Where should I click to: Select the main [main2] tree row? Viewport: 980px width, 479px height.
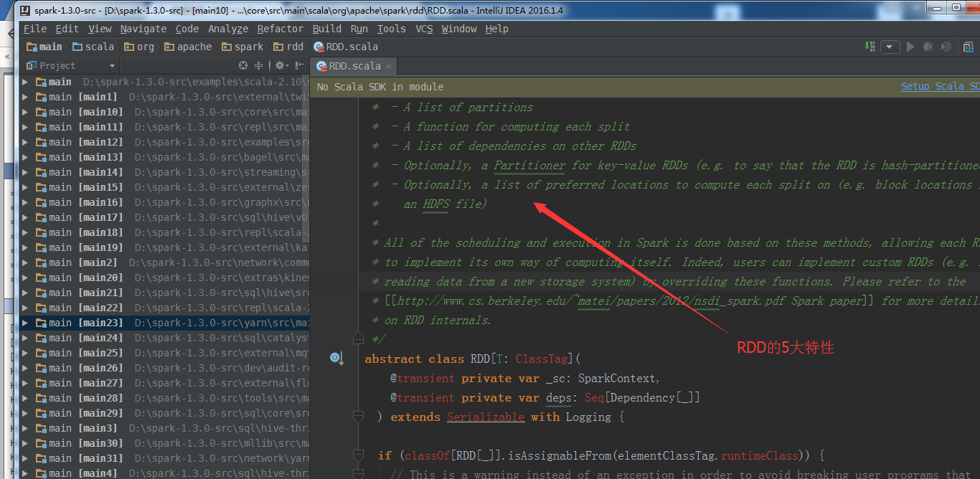(x=164, y=262)
